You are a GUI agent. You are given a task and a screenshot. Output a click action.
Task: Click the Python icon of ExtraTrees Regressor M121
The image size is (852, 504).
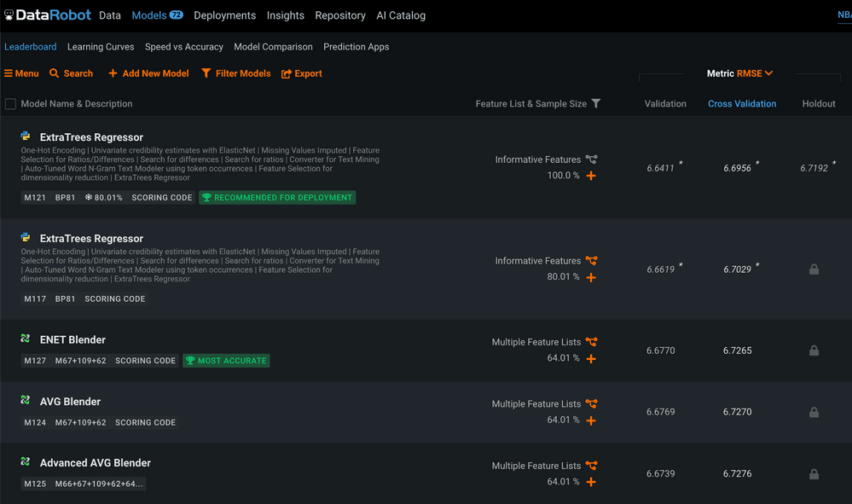click(x=26, y=136)
